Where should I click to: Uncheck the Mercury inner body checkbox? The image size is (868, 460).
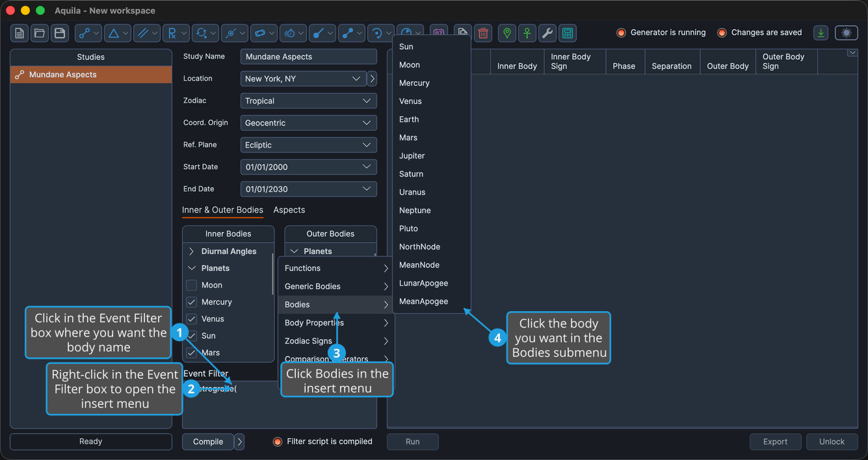point(192,302)
